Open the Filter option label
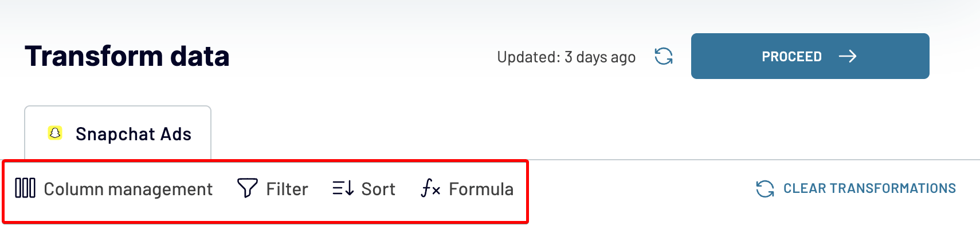The height and width of the screenshot is (245, 980). (x=287, y=189)
